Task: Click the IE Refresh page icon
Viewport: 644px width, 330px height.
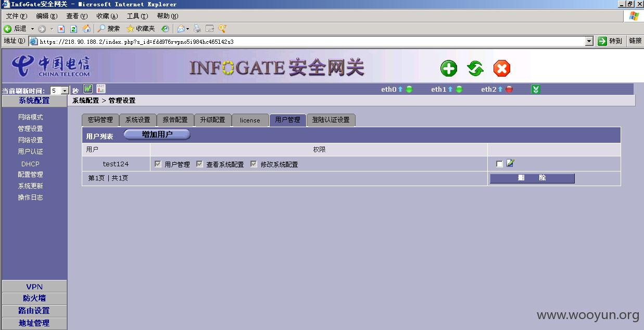Action: 73,29
